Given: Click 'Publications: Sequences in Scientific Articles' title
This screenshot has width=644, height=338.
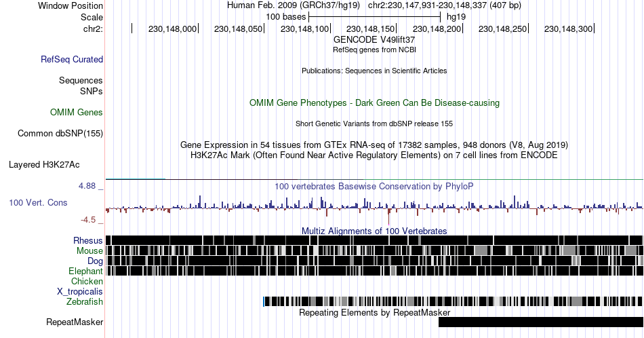Looking at the screenshot, I should (374, 71).
